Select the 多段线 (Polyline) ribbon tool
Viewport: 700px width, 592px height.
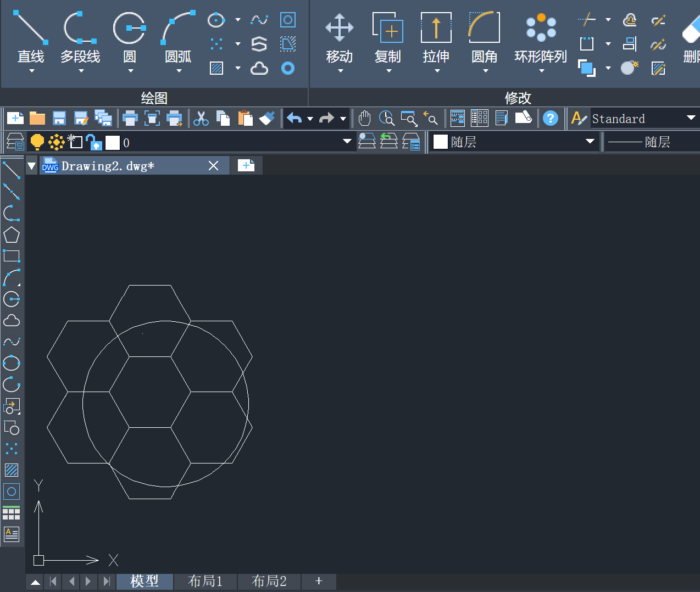pos(80,37)
